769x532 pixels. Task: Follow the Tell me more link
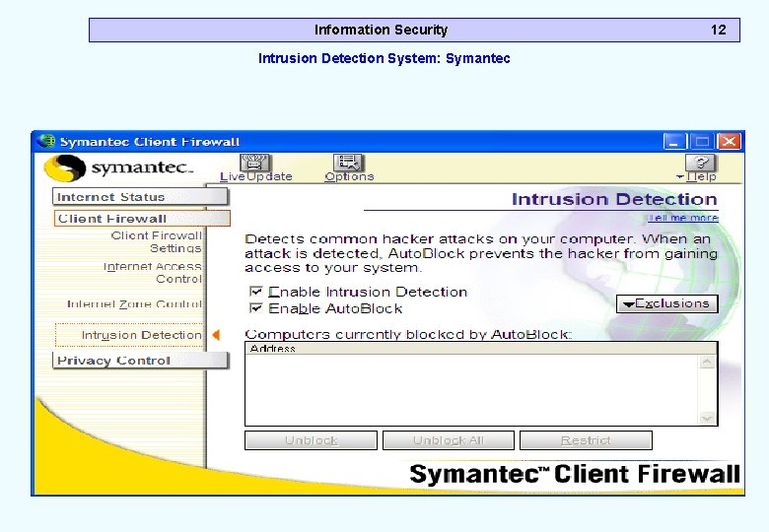[x=683, y=218]
